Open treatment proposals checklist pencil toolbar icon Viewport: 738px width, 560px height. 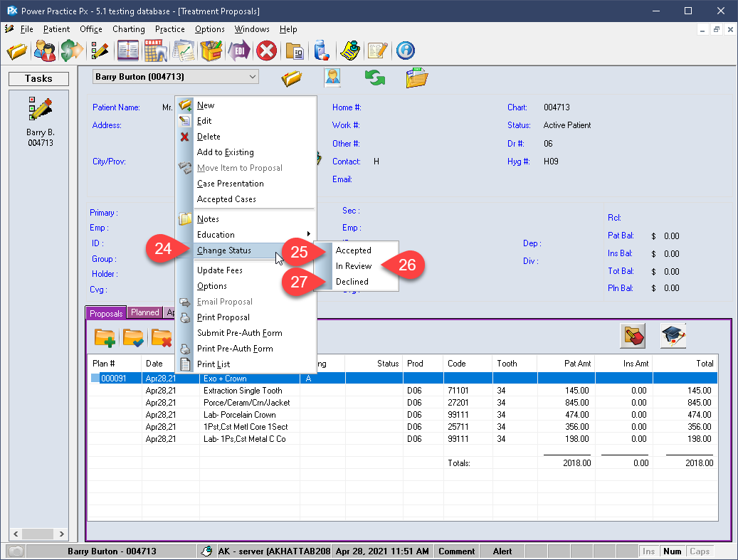[x=100, y=51]
